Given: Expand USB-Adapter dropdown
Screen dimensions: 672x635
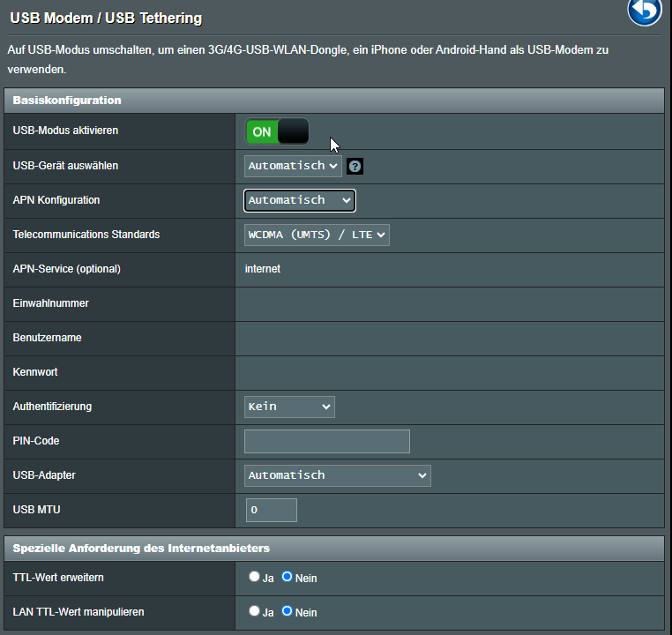Looking at the screenshot, I should (x=337, y=475).
